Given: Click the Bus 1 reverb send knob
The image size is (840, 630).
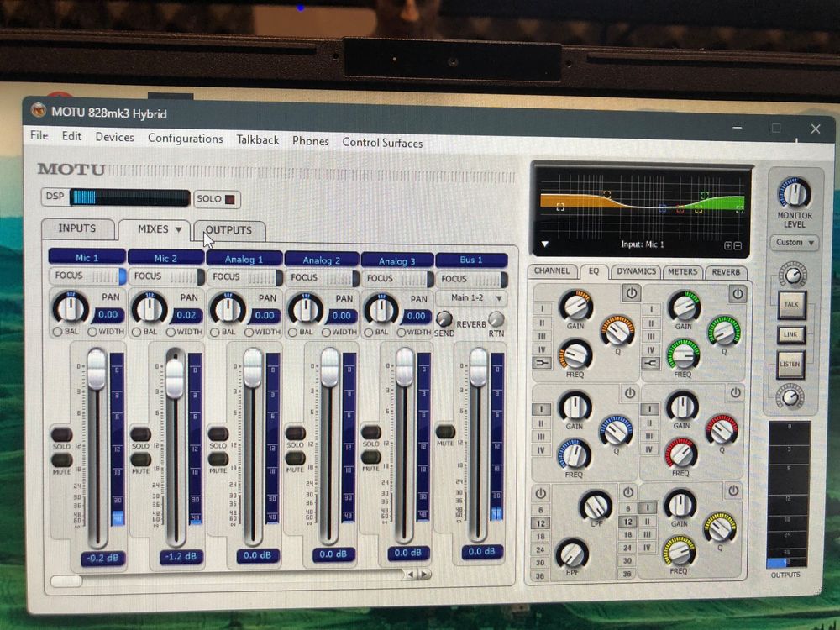Looking at the screenshot, I should 444,319.
